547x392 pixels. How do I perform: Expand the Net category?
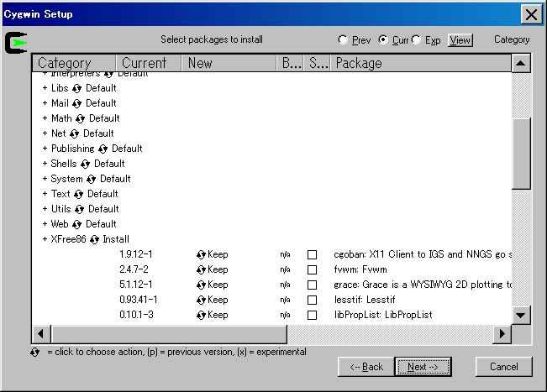[45, 133]
